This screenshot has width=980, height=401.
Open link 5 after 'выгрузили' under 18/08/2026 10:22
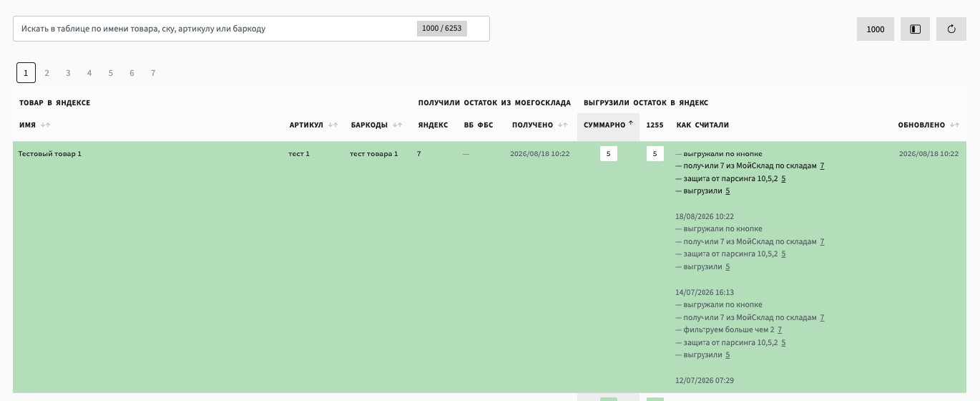pyautogui.click(x=727, y=267)
